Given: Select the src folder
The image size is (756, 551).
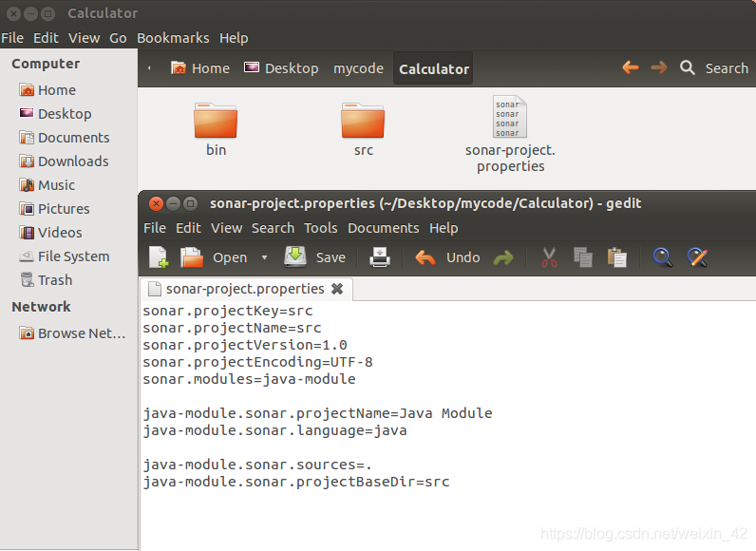Looking at the screenshot, I should (363, 129).
